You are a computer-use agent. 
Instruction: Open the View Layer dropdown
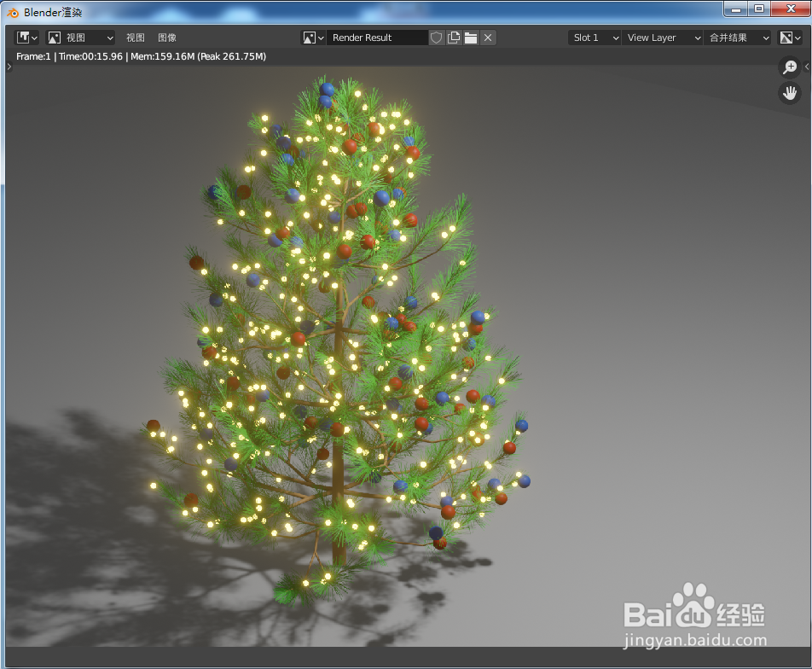(x=663, y=37)
